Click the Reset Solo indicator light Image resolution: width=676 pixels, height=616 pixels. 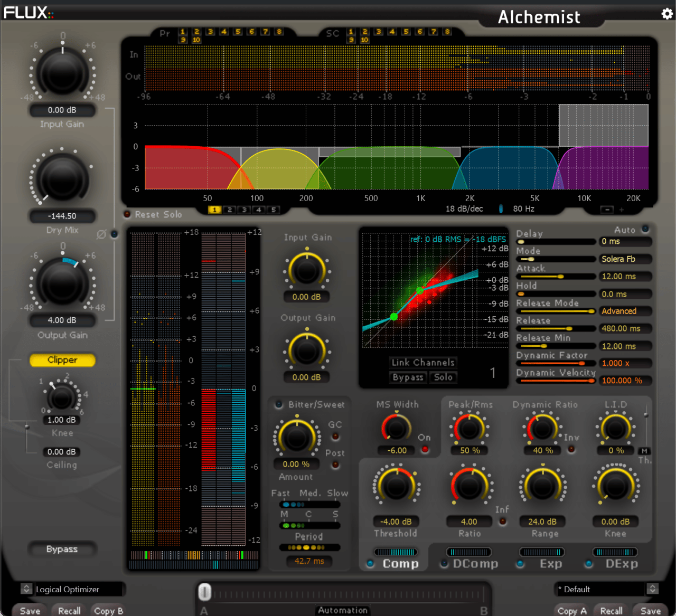pos(127,214)
